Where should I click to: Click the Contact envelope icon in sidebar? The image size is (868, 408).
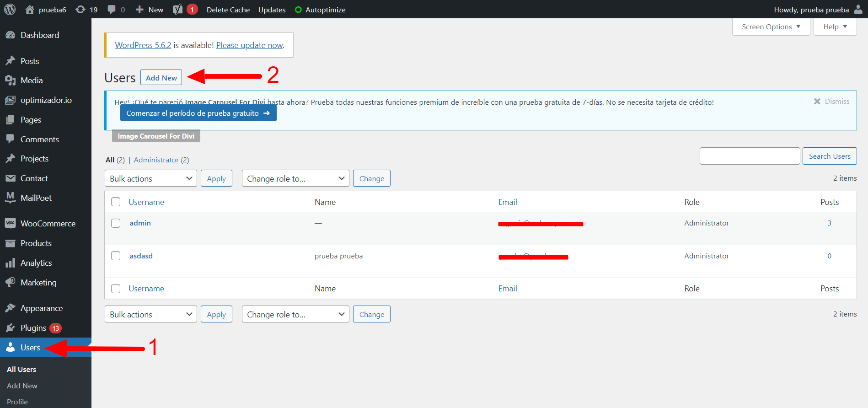coord(10,178)
